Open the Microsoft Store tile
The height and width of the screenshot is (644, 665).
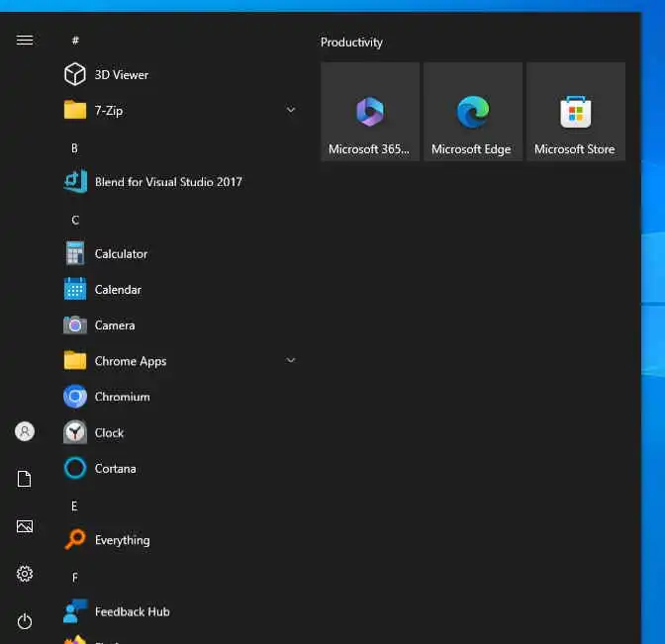(576, 112)
